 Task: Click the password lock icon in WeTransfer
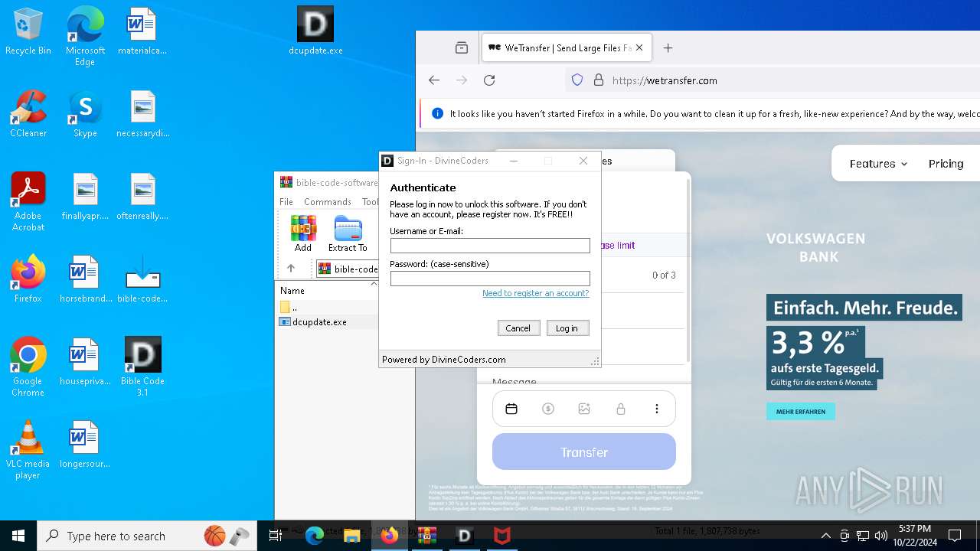[x=621, y=409]
